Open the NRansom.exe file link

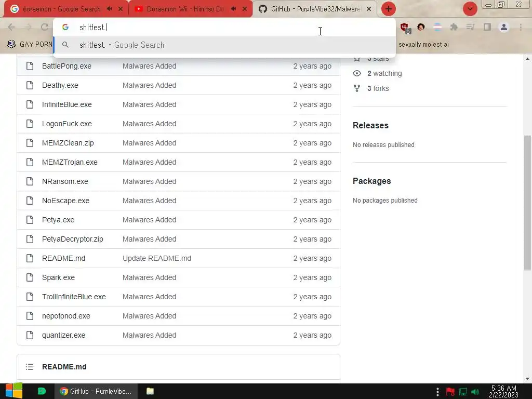(65, 181)
